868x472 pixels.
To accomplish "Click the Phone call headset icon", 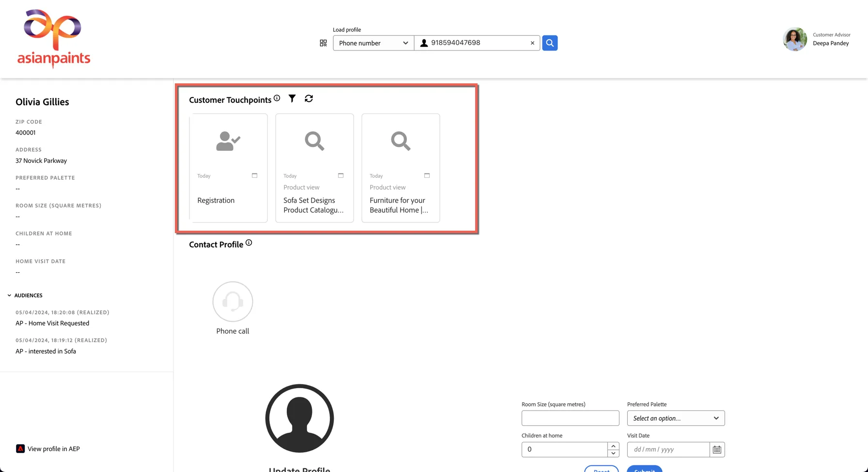I will tap(233, 301).
